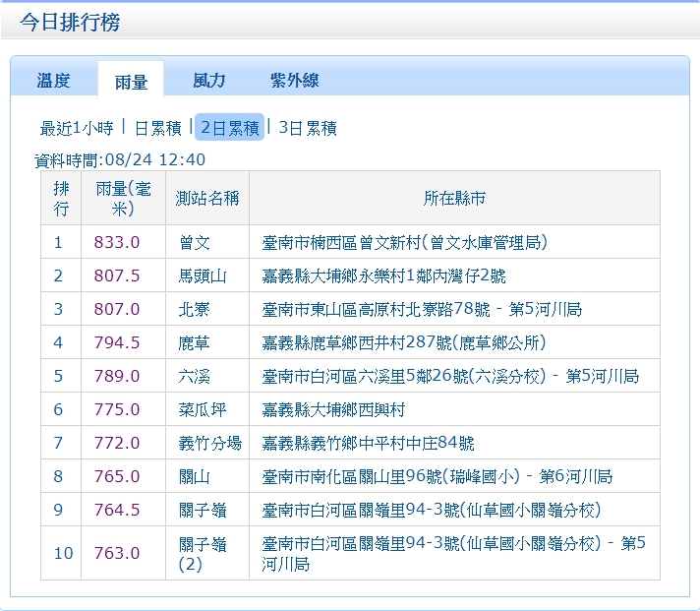Click station name 關子嶺(2)
This screenshot has width=700, height=611.
point(203,554)
